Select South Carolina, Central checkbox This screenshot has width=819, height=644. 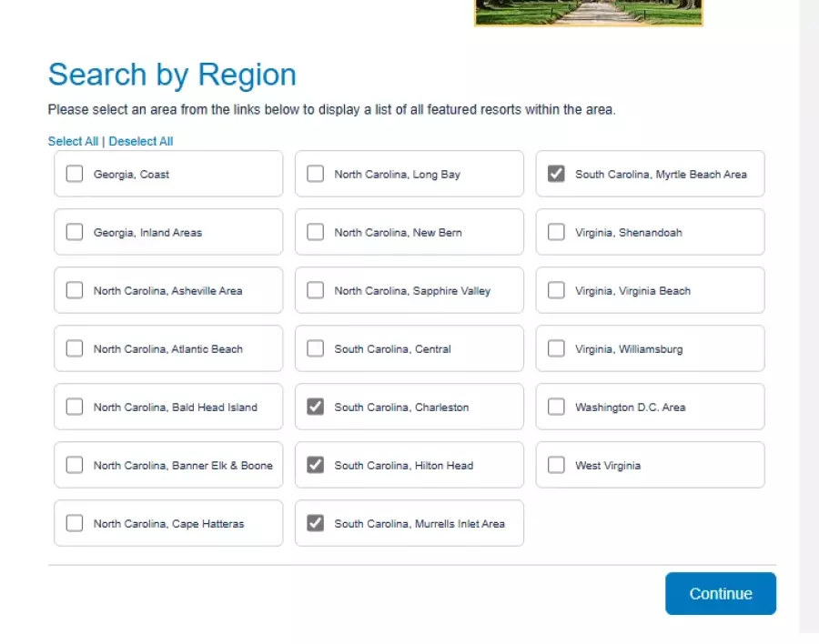315,348
